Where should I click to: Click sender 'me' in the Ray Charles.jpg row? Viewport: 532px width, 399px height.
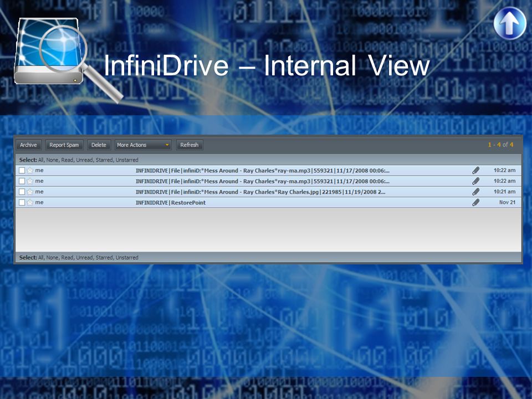click(39, 192)
